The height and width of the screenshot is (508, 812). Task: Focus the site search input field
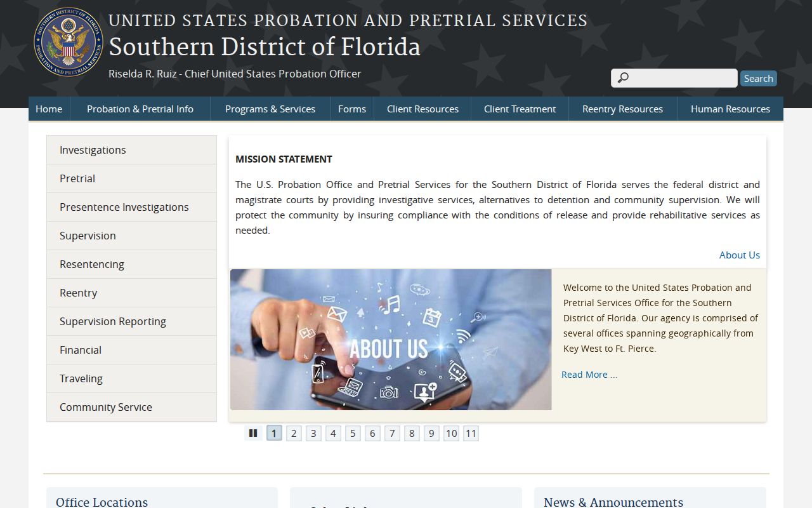click(x=674, y=78)
